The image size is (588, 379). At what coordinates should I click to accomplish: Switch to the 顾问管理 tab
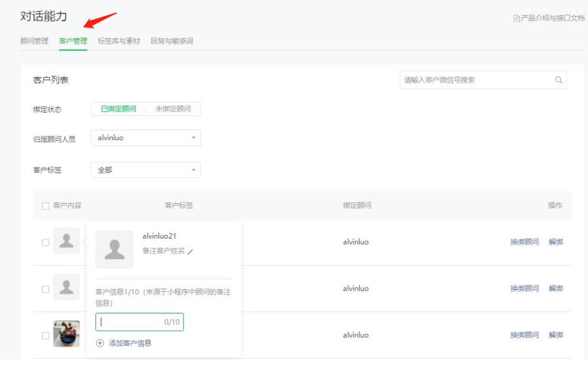[x=34, y=41]
